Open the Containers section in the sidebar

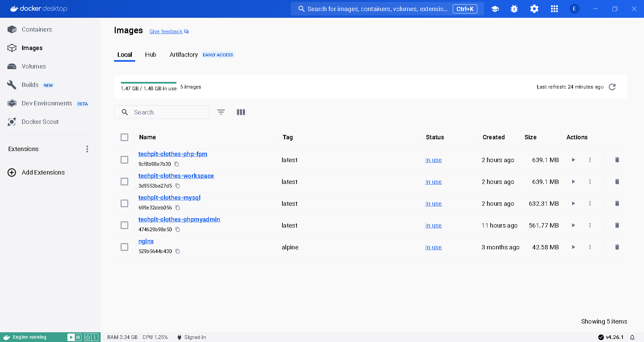pos(37,29)
